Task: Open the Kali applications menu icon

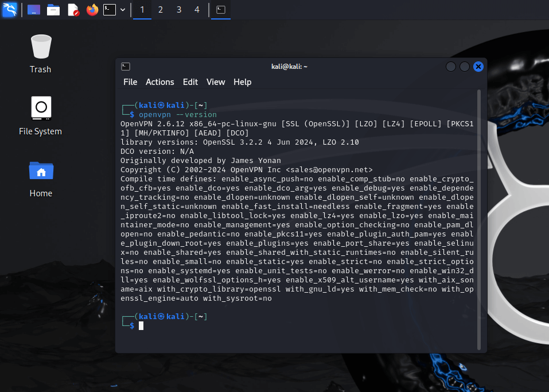Action: tap(9, 9)
